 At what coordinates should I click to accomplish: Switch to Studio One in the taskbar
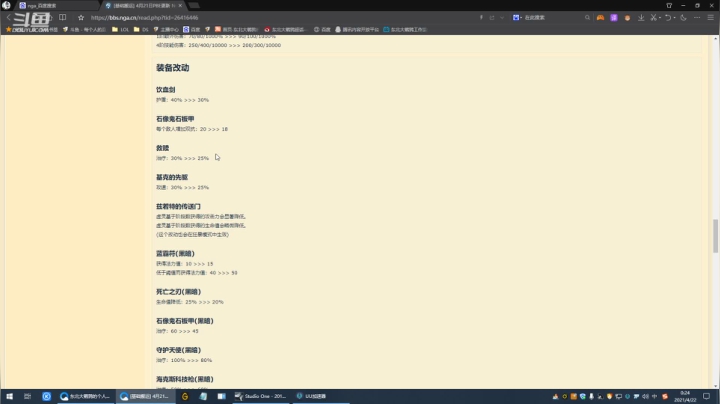(260, 396)
